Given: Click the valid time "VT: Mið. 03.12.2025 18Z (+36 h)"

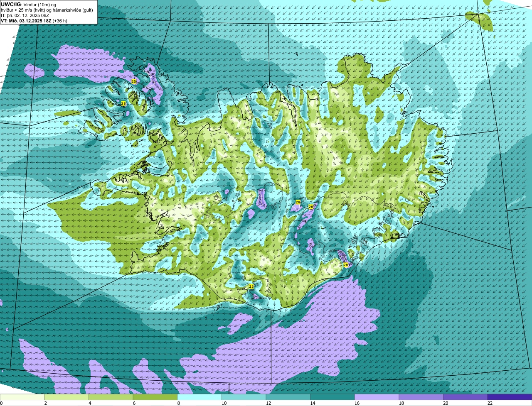Looking at the screenshot, I should click(34, 21).
